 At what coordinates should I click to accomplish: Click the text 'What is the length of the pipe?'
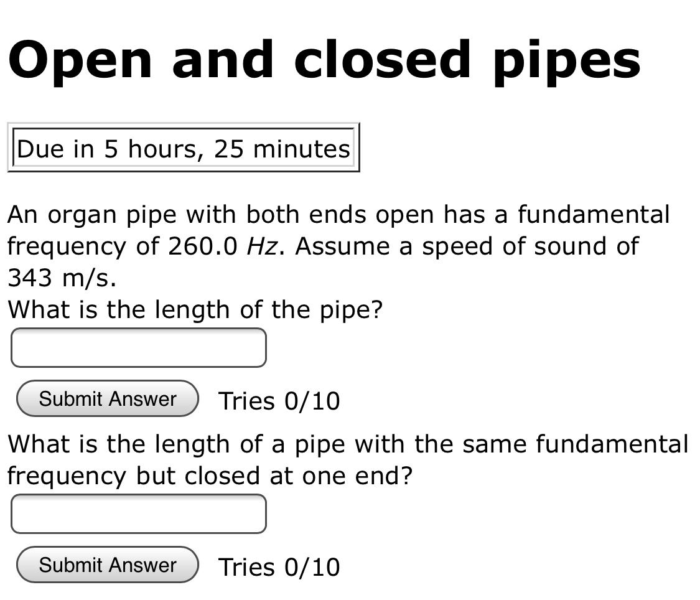[x=195, y=309]
